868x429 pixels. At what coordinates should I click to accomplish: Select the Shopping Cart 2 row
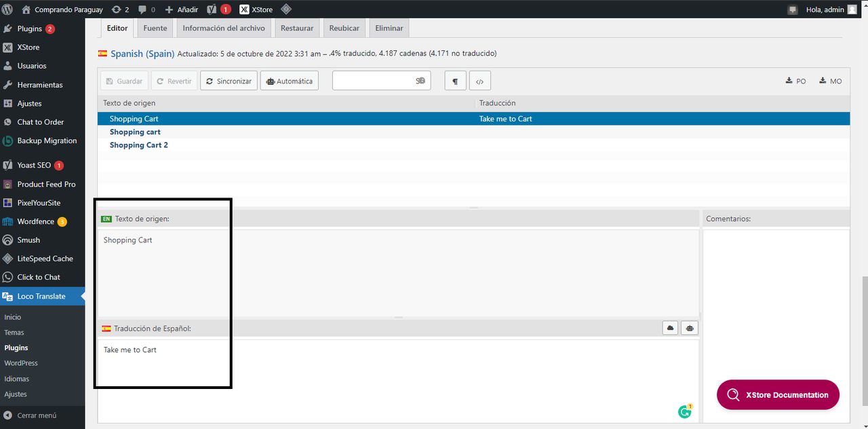pos(473,145)
